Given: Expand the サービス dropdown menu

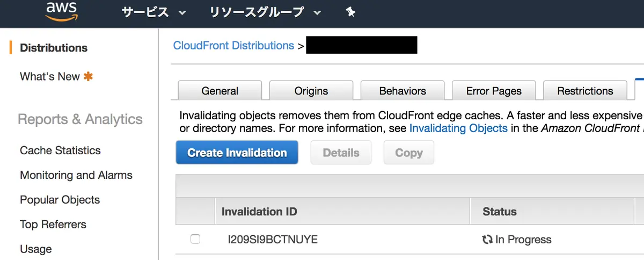Looking at the screenshot, I should (x=153, y=12).
